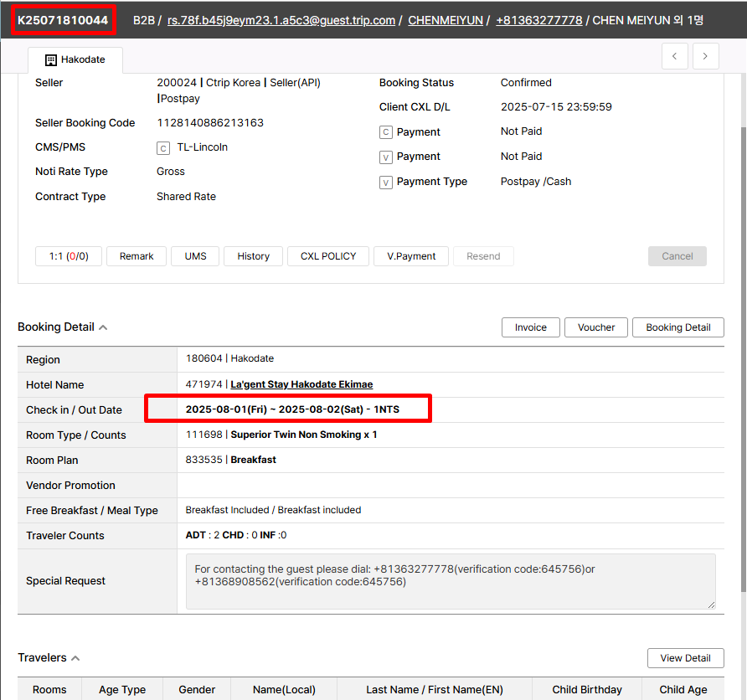Open the Remark dialog
Image resolution: width=747 pixels, height=700 pixels.
point(137,256)
